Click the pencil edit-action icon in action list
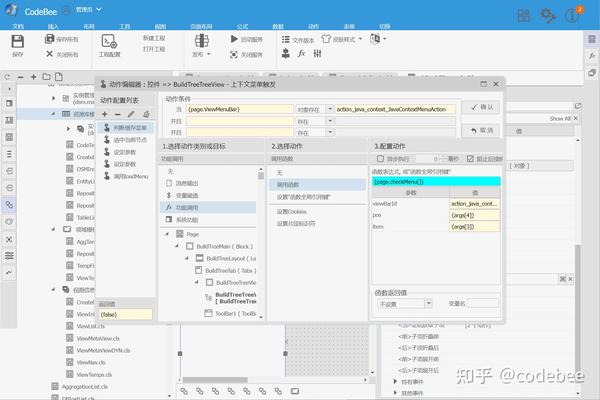Viewport: 600px width, 400px height. [x=131, y=114]
